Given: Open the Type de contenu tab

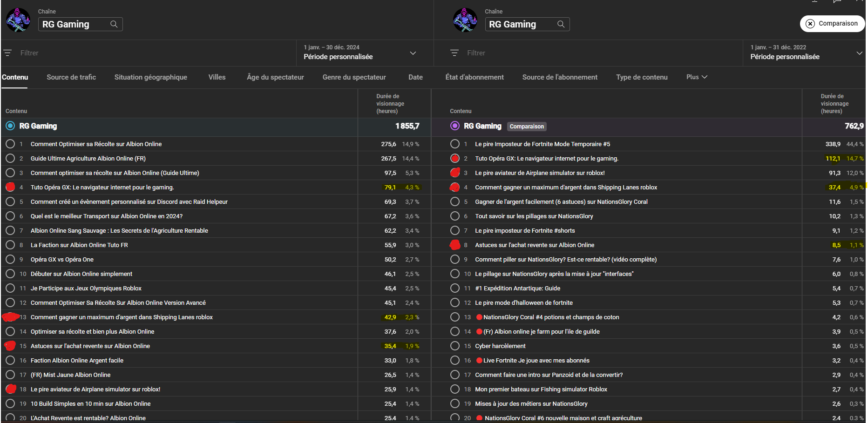Looking at the screenshot, I should click(x=642, y=77).
